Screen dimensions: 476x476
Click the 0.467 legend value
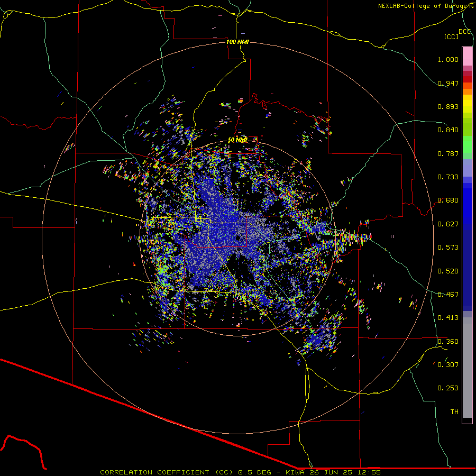click(x=448, y=295)
